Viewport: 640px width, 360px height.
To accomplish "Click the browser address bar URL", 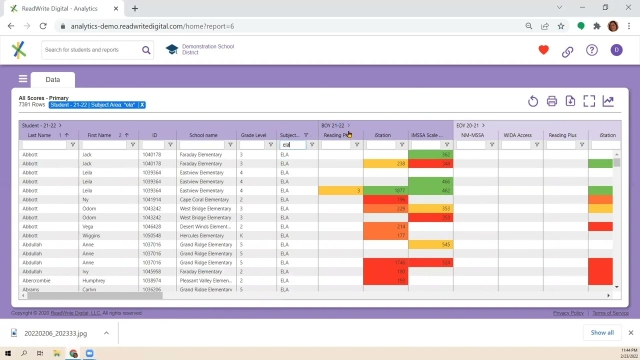I will coord(152,26).
